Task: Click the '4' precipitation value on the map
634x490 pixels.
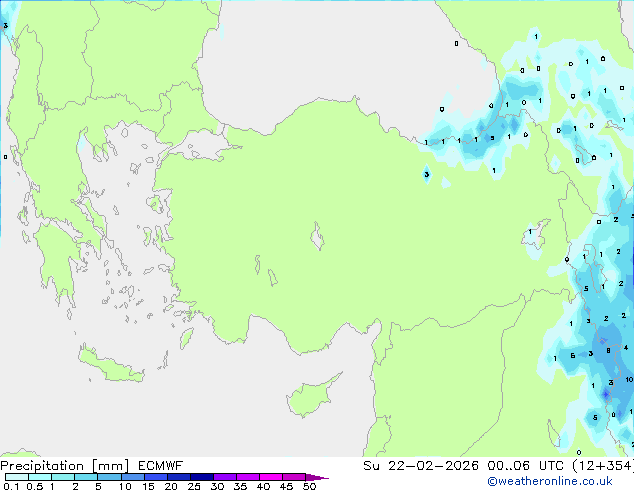Action: pos(626,348)
